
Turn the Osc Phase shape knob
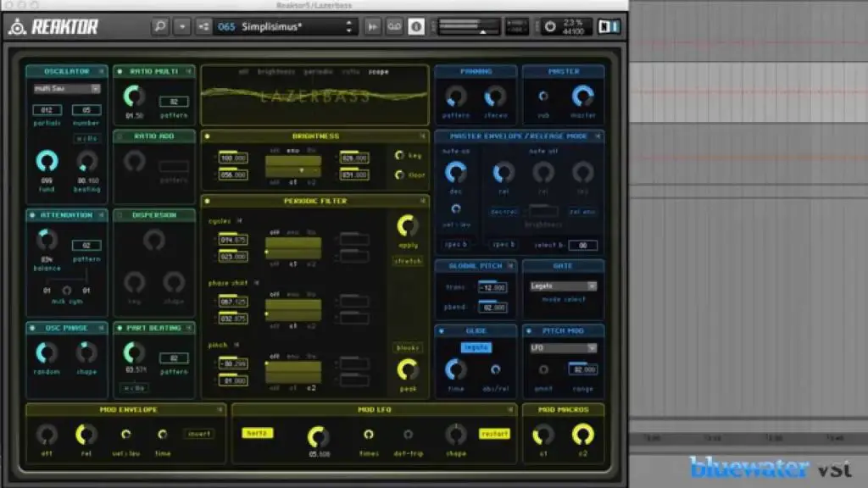(x=86, y=352)
